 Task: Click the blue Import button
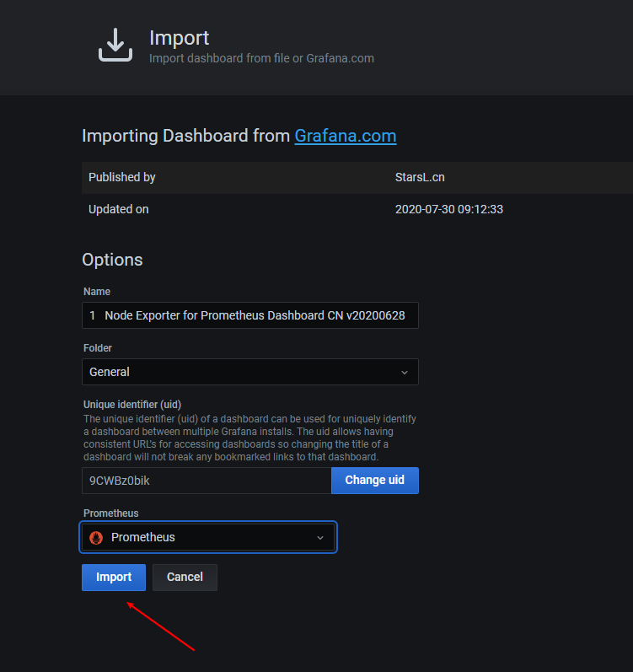tap(114, 578)
